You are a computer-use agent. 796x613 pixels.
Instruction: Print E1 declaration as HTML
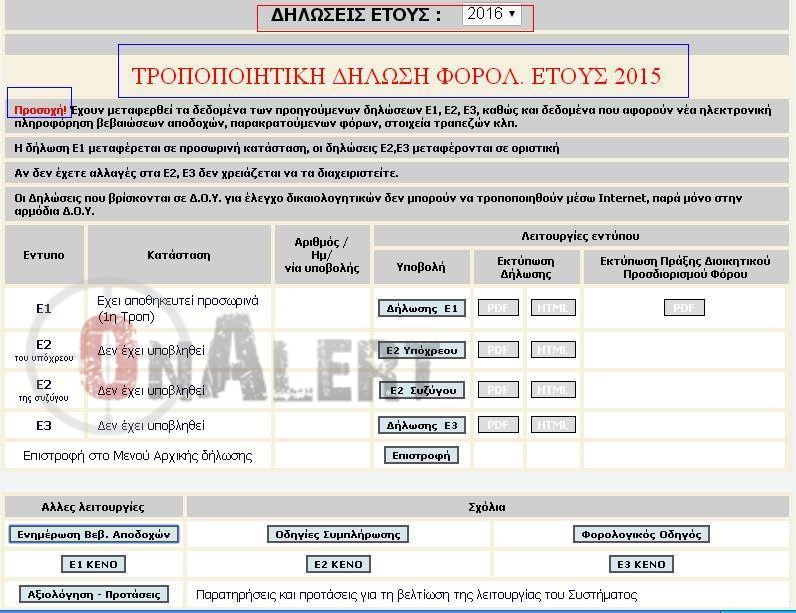553,308
